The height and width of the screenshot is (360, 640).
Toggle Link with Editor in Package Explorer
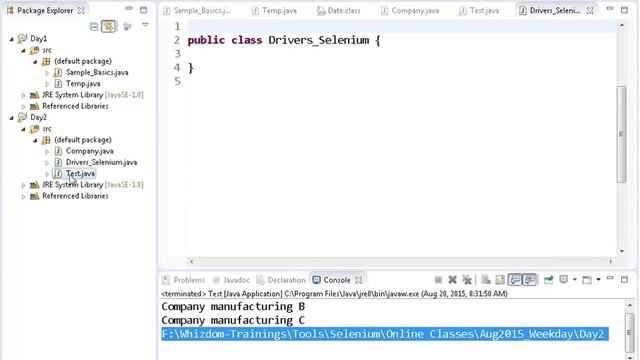(x=109, y=27)
